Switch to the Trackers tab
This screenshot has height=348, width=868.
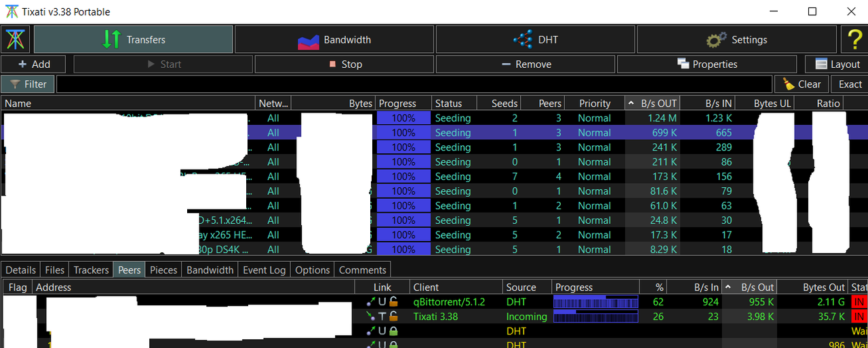coord(92,269)
